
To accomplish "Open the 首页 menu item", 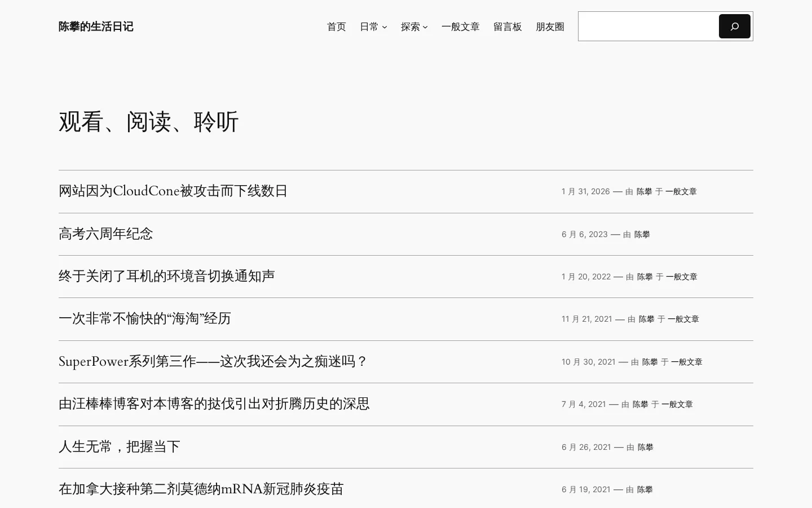I will tap(337, 27).
